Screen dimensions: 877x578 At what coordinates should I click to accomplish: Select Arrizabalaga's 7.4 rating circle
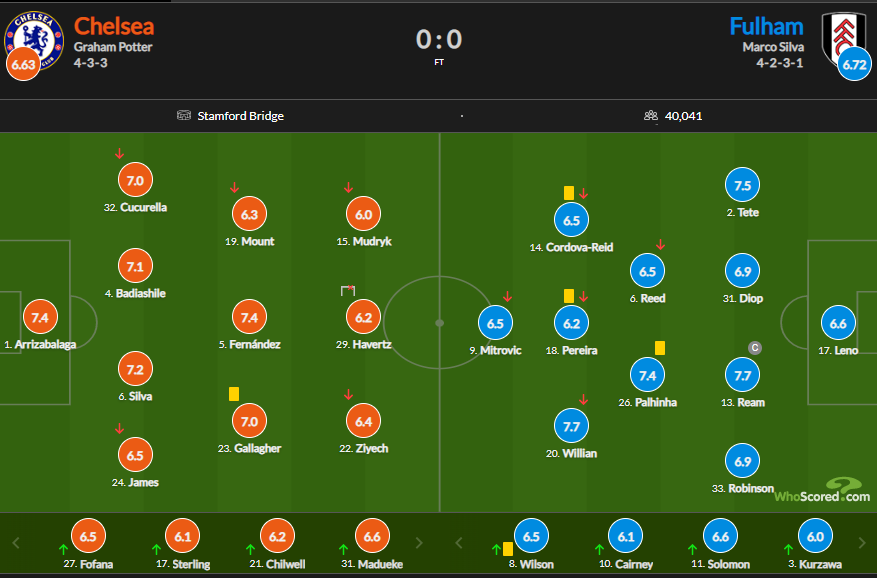click(40, 318)
